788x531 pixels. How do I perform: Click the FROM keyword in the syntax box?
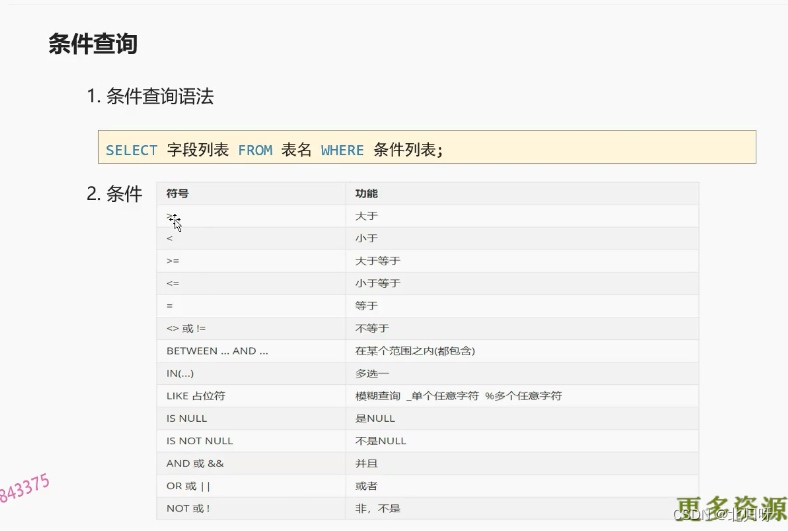coord(255,150)
